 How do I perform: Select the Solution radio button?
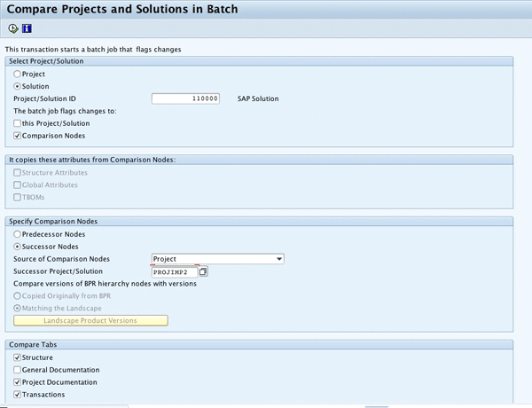[x=18, y=86]
